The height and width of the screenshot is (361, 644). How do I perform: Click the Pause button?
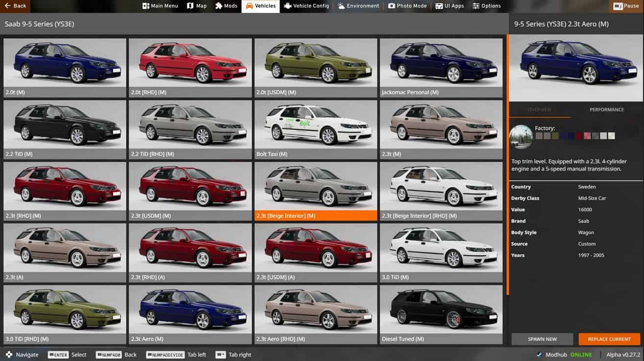(626, 6)
